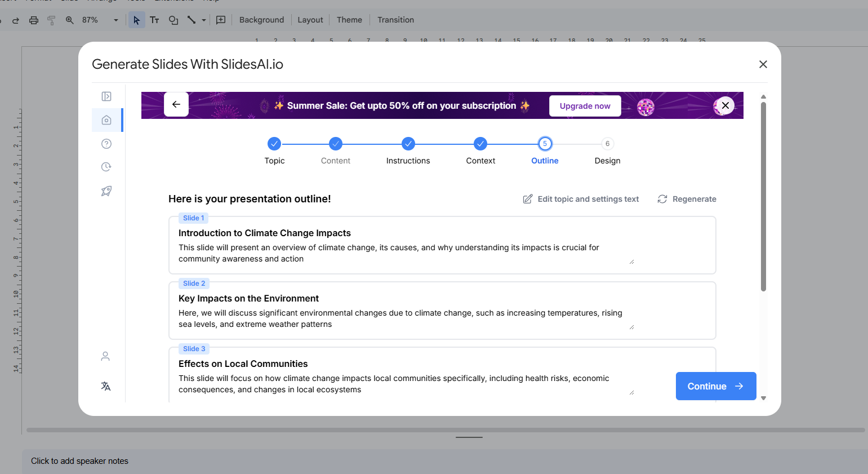868x474 pixels.
Task: Return to the Instructions step
Action: pos(408,144)
